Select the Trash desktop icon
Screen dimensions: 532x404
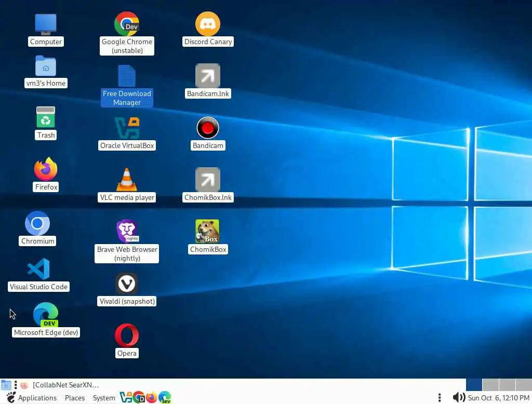[x=46, y=117]
